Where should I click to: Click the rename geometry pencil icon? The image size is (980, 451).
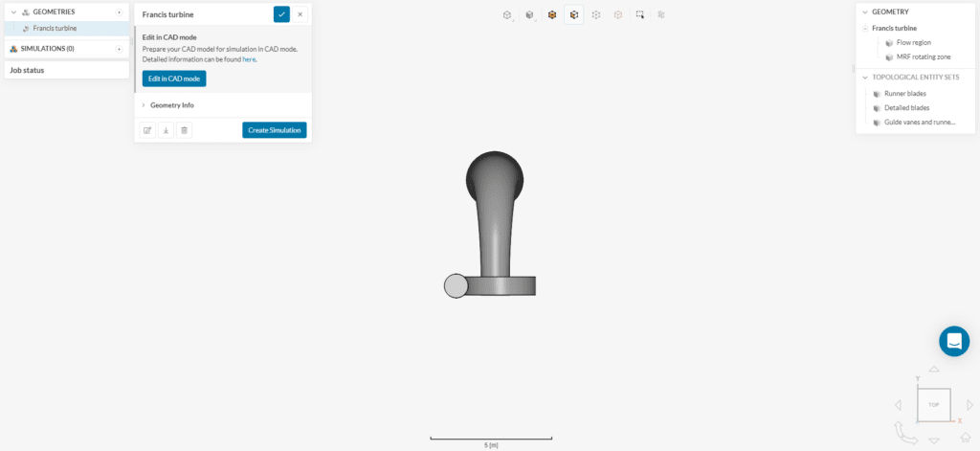[147, 130]
